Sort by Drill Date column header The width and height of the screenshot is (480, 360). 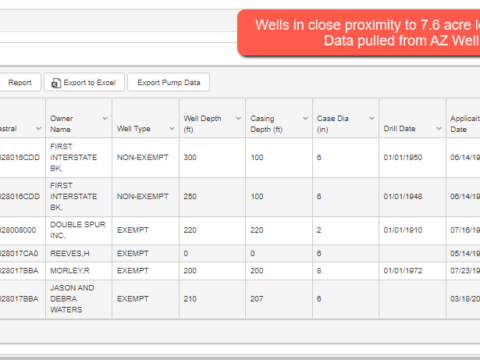pyautogui.click(x=399, y=129)
